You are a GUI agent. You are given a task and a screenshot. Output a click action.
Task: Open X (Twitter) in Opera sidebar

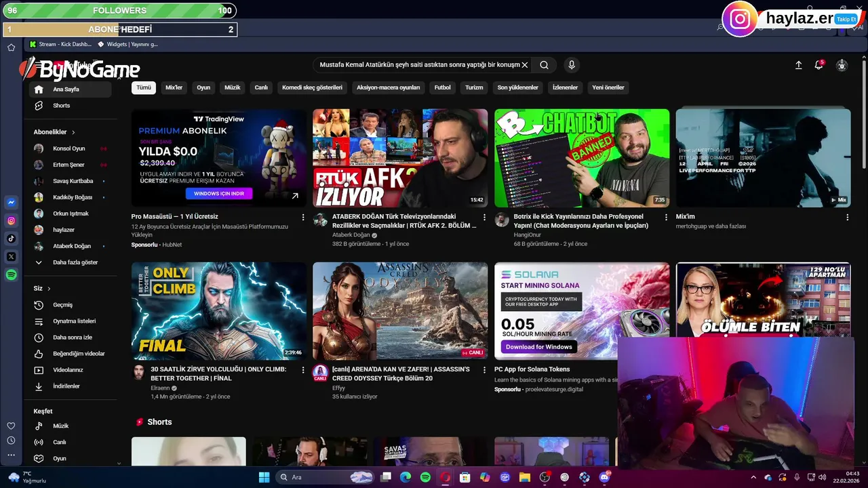click(x=12, y=257)
